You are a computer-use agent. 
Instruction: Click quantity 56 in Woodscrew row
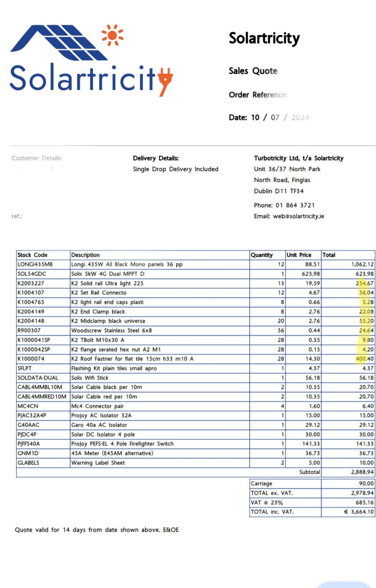tap(281, 330)
